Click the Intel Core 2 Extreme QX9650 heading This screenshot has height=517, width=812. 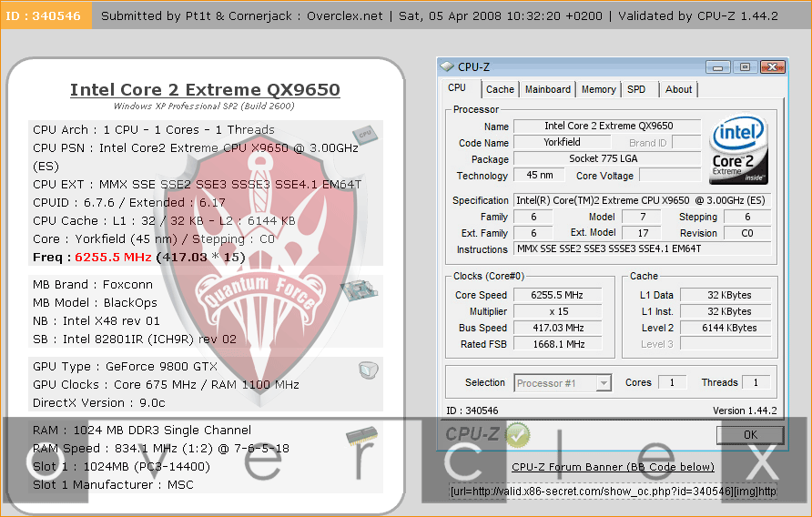(205, 90)
